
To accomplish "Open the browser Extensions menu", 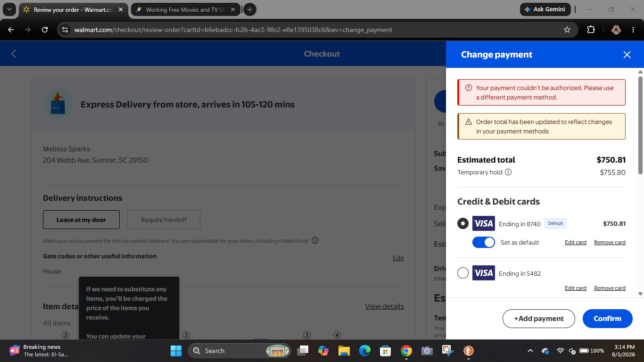I will click(x=591, y=30).
